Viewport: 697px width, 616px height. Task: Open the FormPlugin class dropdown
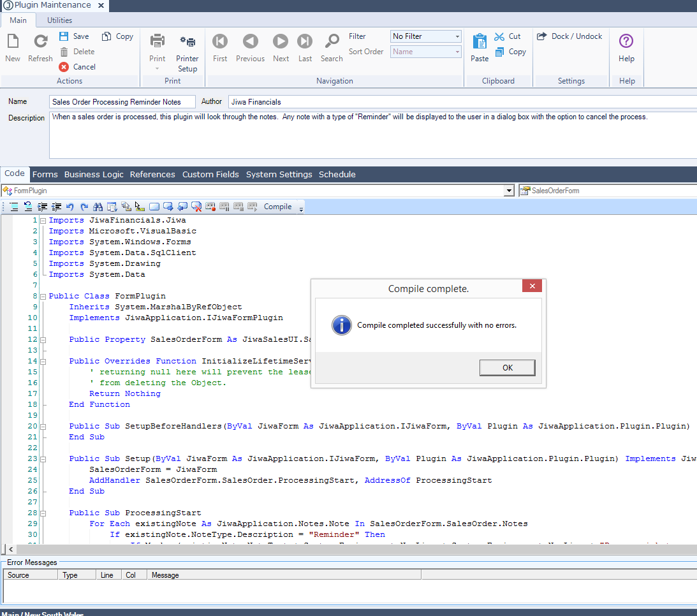pyautogui.click(x=508, y=191)
